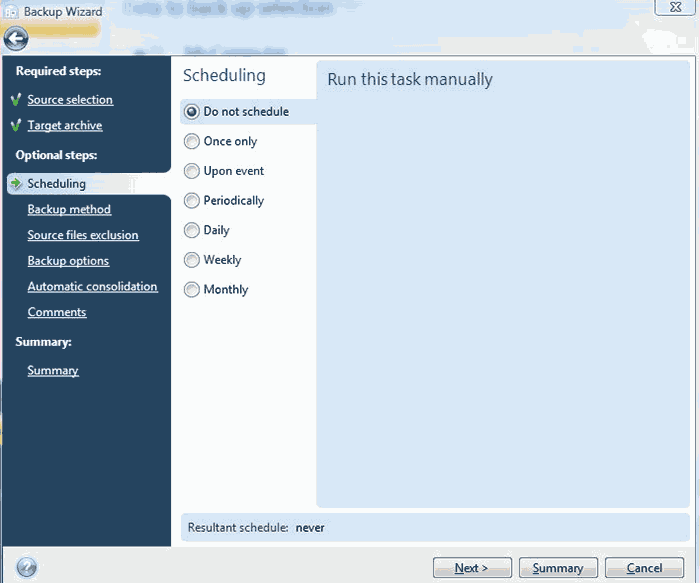Select the Do not schedule option
This screenshot has width=700, height=583.
(192, 112)
